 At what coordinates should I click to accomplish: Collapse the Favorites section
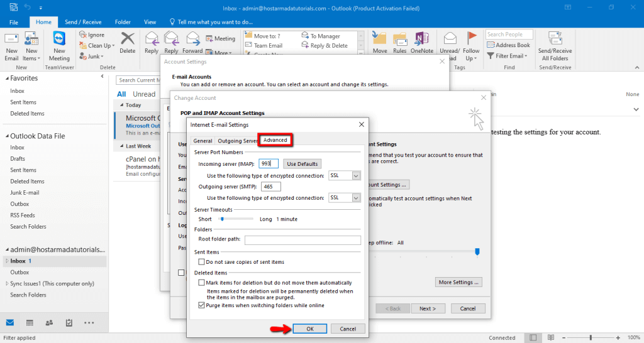pos(7,79)
